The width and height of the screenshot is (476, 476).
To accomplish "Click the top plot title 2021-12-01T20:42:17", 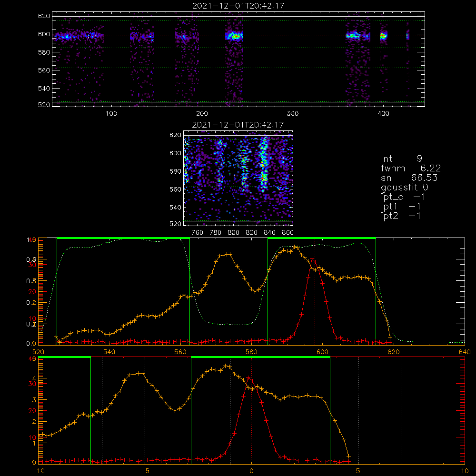I will click(x=238, y=6).
